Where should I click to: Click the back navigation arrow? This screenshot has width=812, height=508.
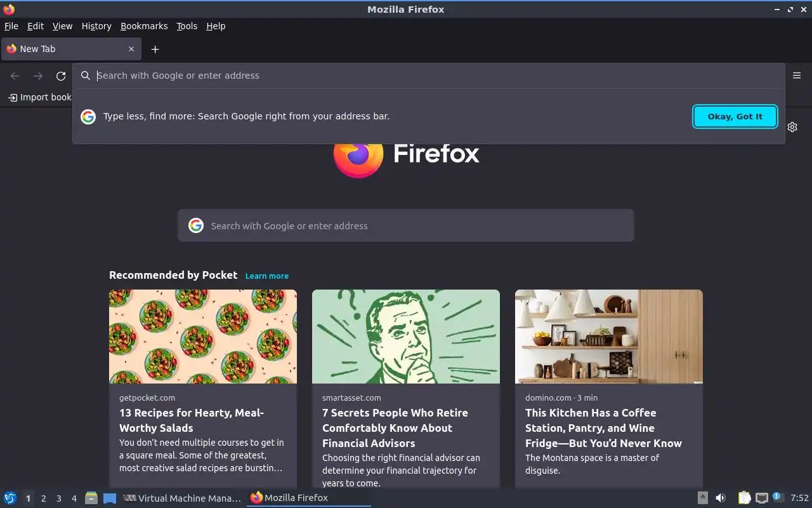point(15,76)
